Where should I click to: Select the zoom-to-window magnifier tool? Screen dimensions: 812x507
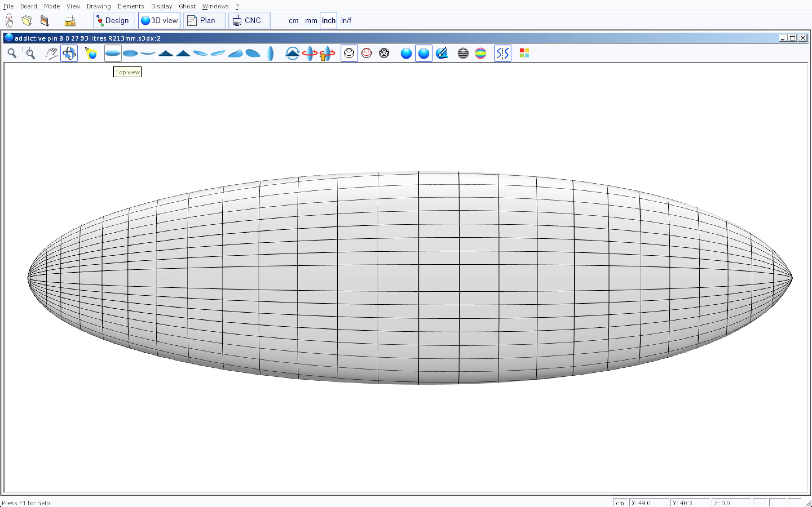pyautogui.click(x=29, y=53)
